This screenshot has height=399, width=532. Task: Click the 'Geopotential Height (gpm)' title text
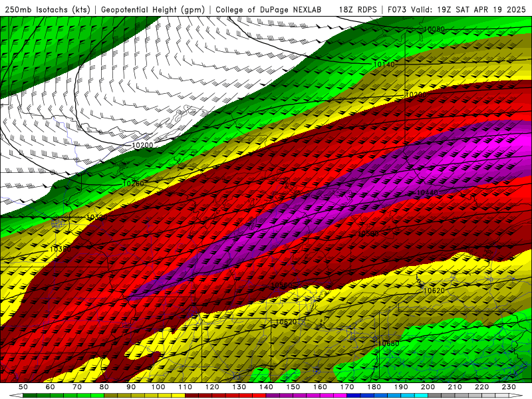(x=153, y=9)
